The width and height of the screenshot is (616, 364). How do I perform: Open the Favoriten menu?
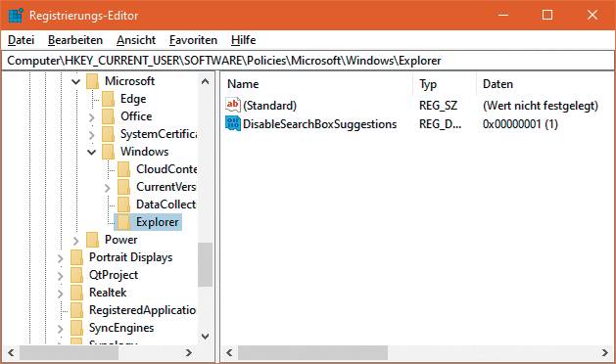193,40
